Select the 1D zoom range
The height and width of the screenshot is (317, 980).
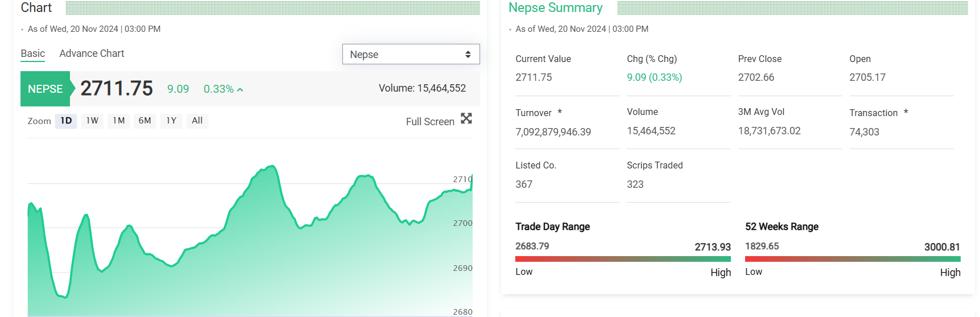66,121
